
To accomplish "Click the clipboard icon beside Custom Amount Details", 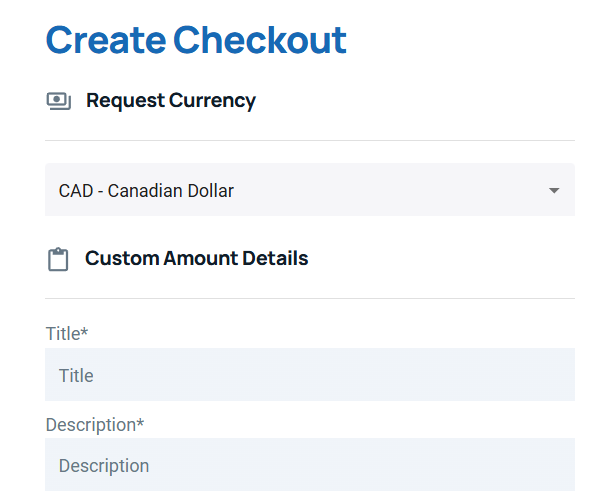I will pyautogui.click(x=58, y=259).
